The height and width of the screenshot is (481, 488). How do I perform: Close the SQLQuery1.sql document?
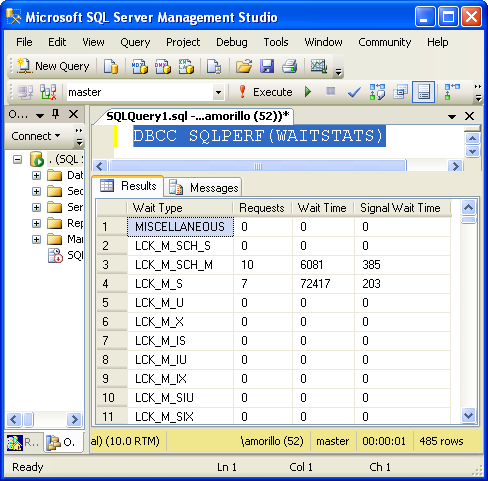(469, 116)
